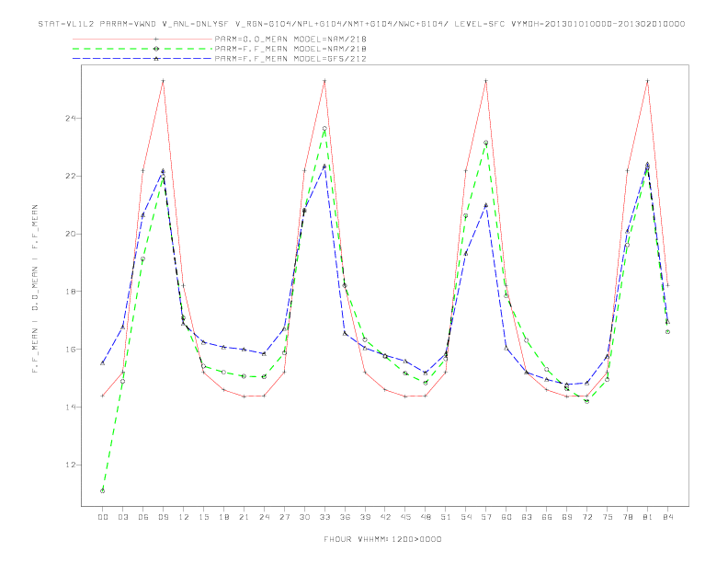Click x-axis forecast hour label 18
This screenshot has height=563, width=728.
coord(223,517)
